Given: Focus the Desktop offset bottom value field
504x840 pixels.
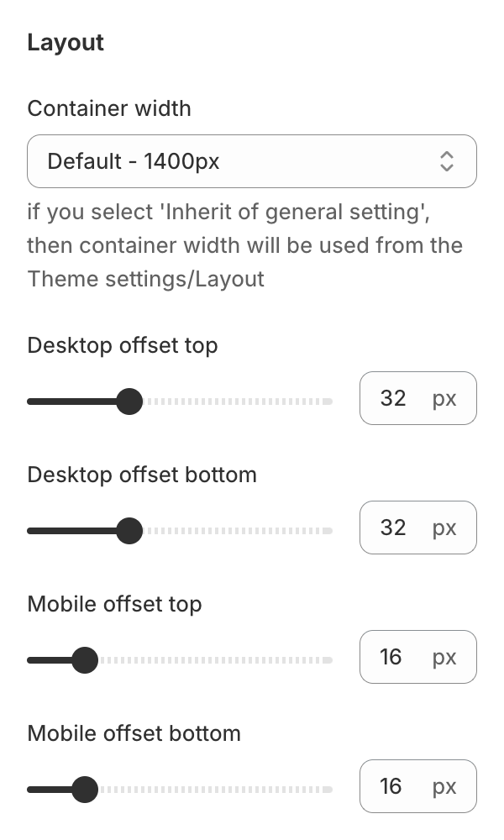Looking at the screenshot, I should click(x=395, y=528).
